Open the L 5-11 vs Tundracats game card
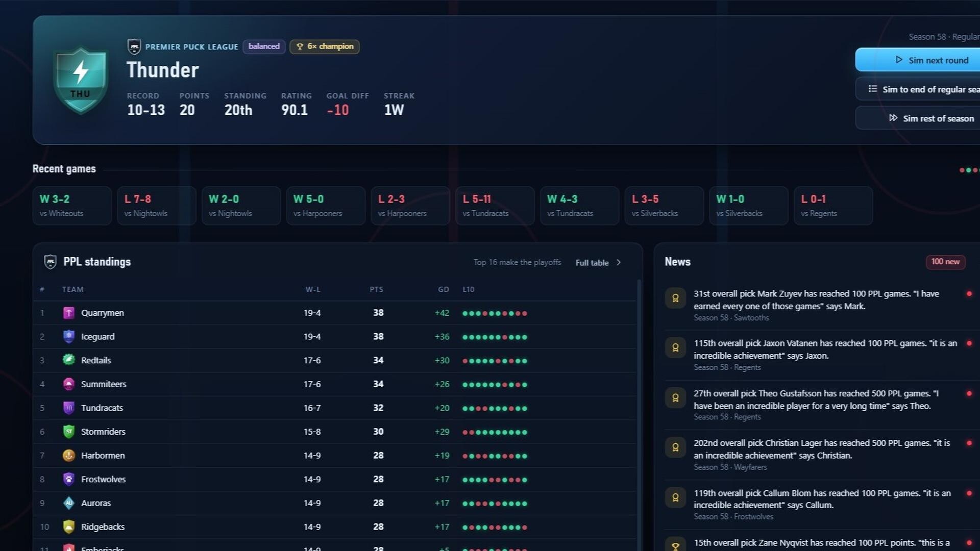980x551 pixels. point(495,206)
